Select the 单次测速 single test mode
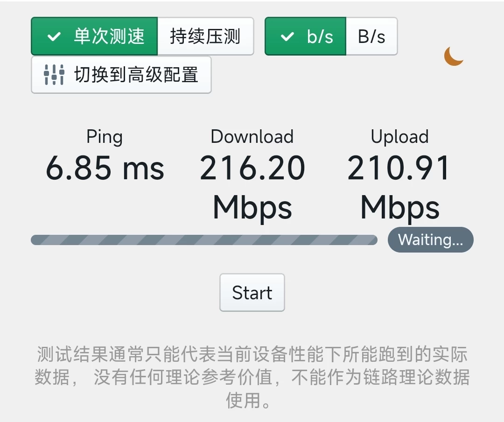The width and height of the screenshot is (504, 422). pyautogui.click(x=94, y=36)
